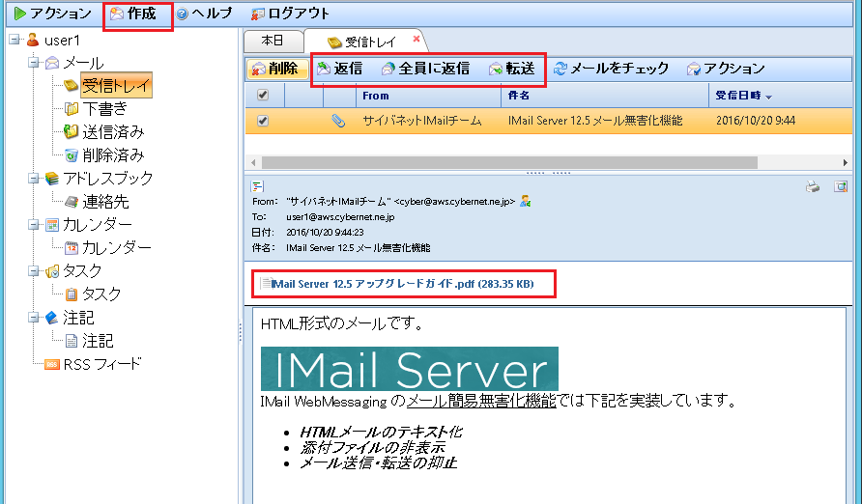
Task: Open the アクション dropdown in the mail toolbar
Action: (x=726, y=69)
